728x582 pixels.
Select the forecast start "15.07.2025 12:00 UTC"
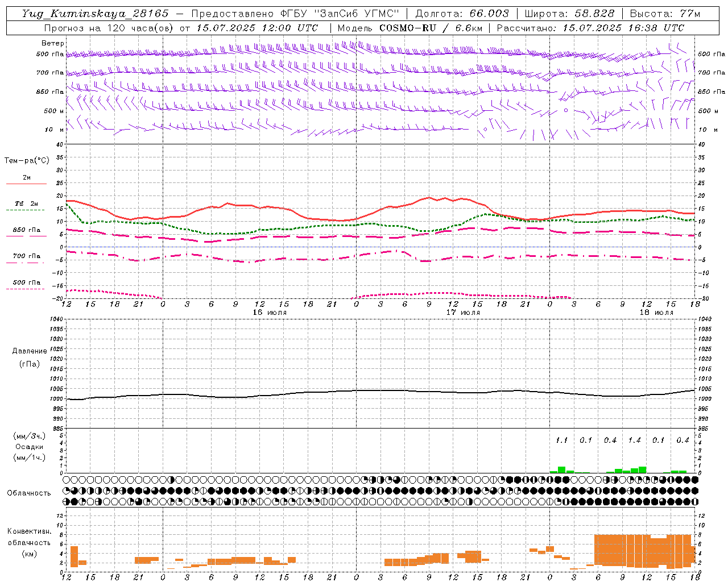[257, 28]
